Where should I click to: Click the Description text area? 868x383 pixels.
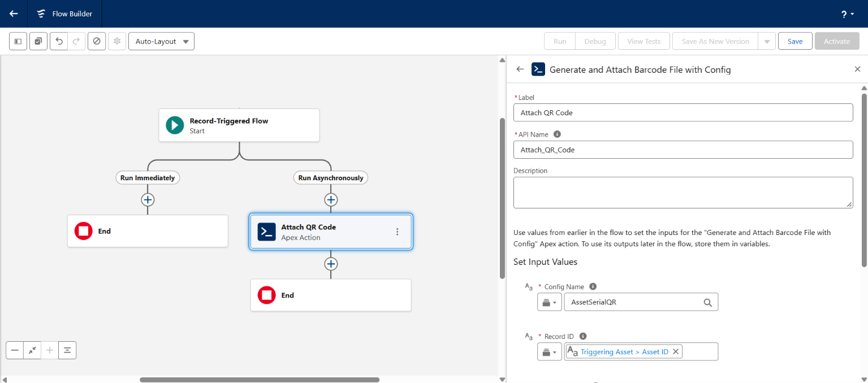point(683,193)
